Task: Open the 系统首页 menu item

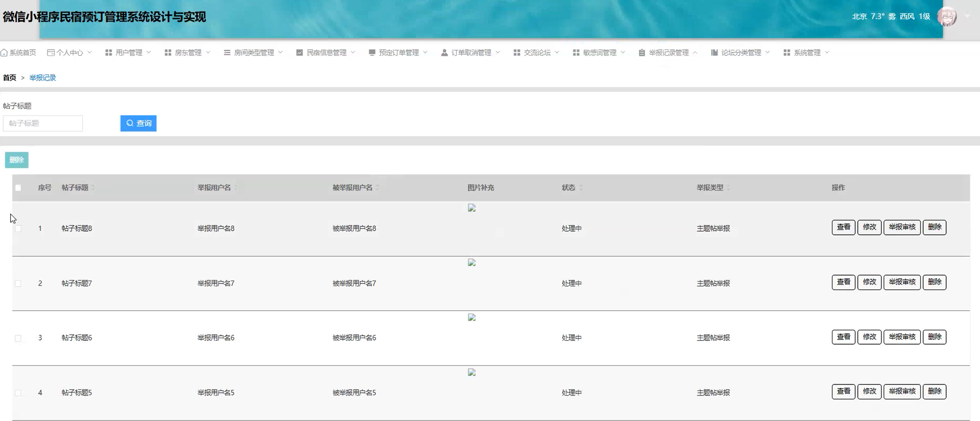Action: [x=19, y=53]
